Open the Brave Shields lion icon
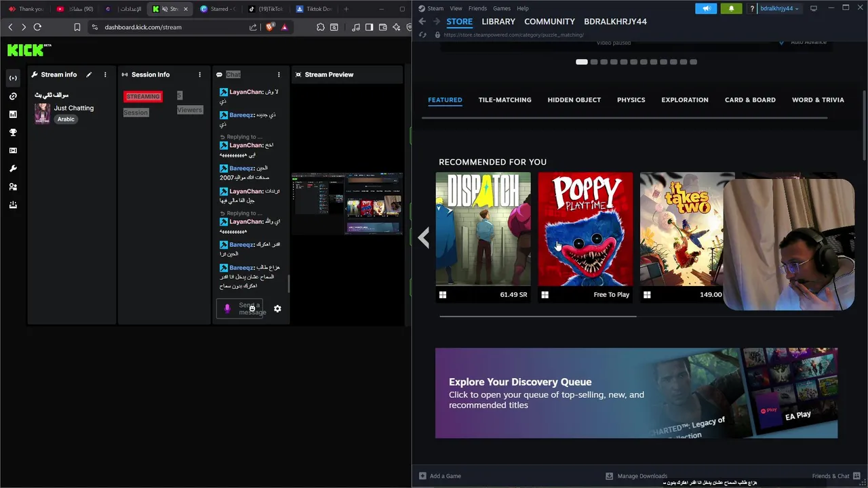 (x=271, y=27)
